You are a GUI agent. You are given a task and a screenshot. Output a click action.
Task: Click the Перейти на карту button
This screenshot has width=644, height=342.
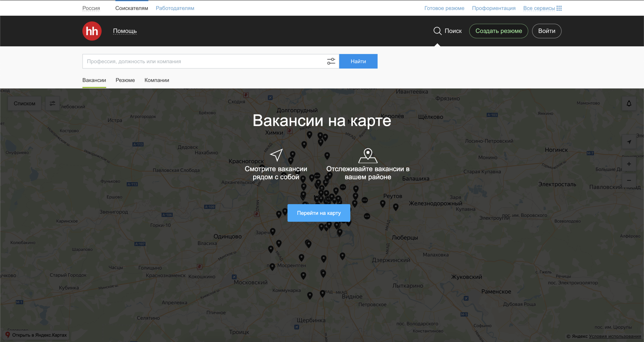pyautogui.click(x=319, y=213)
